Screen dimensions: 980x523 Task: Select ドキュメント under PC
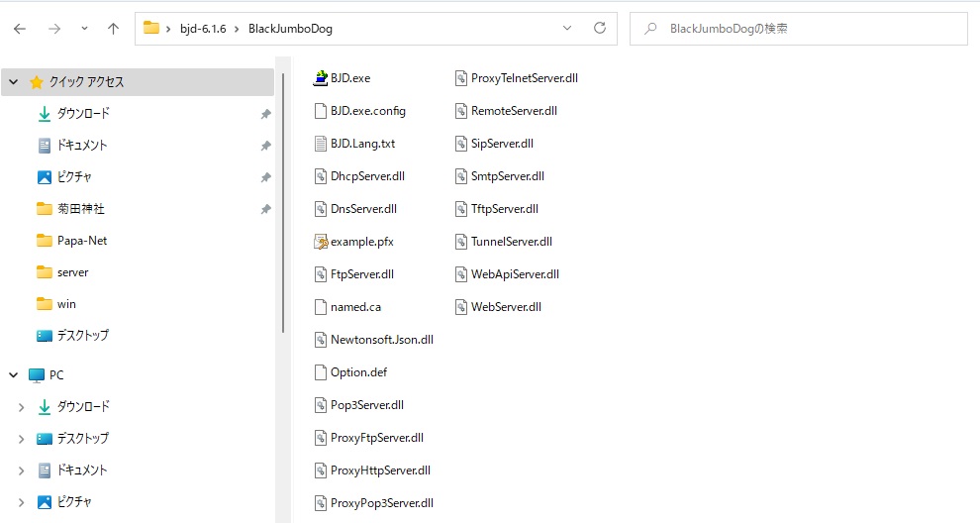82,471
